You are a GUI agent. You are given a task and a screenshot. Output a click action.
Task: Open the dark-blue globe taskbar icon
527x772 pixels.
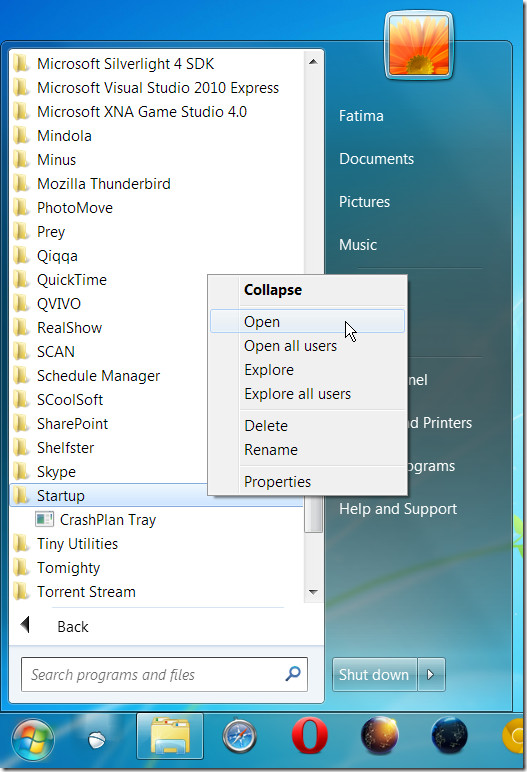(x=449, y=736)
